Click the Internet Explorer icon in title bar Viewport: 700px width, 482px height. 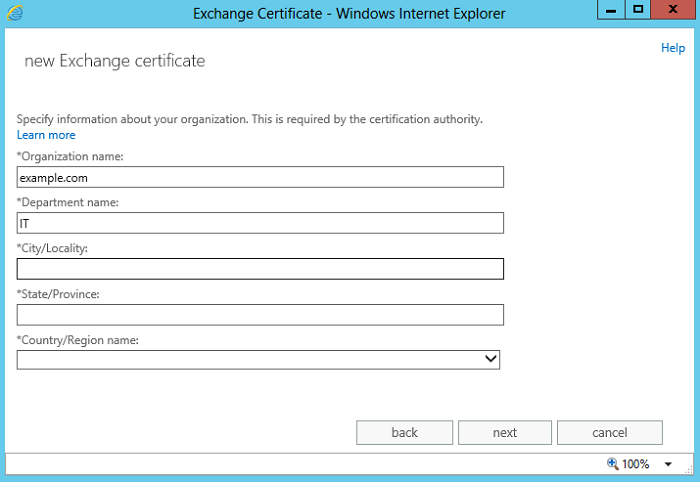point(15,13)
